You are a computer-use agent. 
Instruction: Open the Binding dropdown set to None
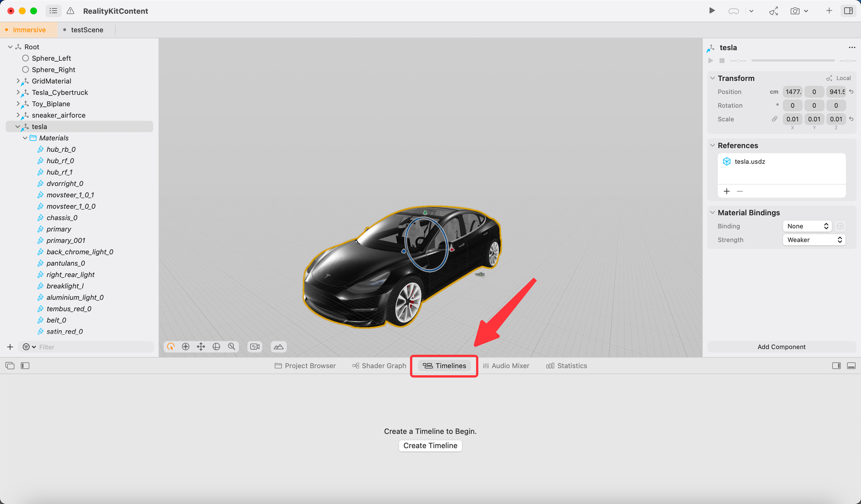click(x=807, y=226)
